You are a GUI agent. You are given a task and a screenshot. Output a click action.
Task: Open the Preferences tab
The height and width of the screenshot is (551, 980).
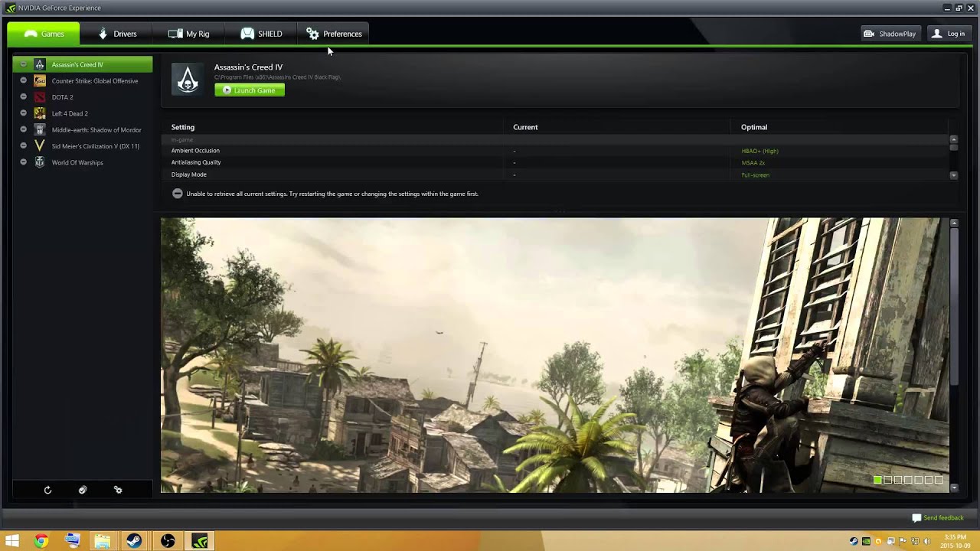point(334,34)
